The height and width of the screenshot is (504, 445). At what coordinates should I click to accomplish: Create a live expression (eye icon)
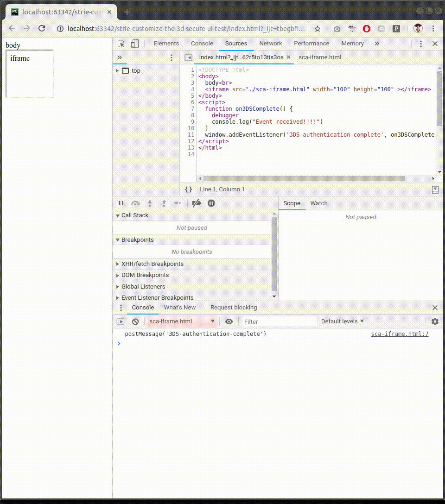tap(229, 321)
